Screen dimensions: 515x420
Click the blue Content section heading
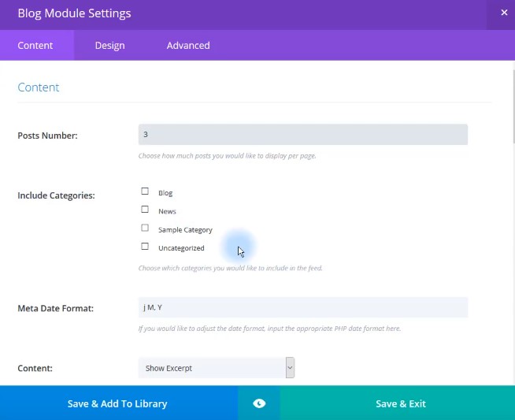click(39, 87)
